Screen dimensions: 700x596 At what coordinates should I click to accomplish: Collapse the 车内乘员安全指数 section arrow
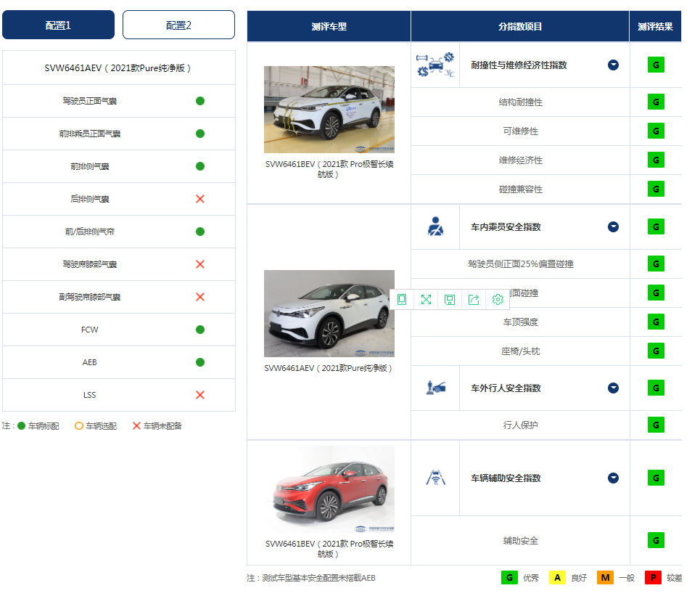coord(613,226)
